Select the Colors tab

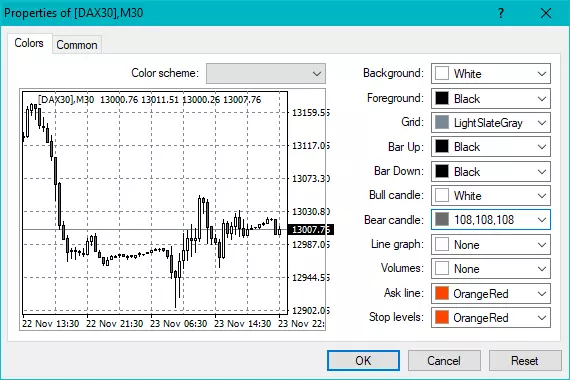29,43
